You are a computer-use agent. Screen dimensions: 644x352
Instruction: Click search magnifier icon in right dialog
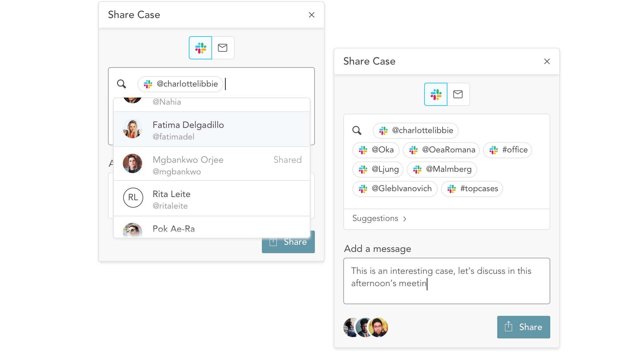357,130
